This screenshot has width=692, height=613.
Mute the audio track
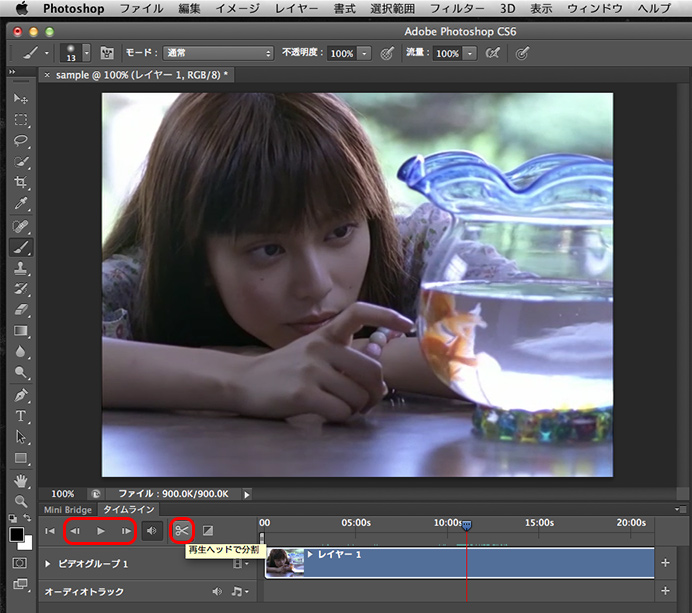(x=217, y=591)
